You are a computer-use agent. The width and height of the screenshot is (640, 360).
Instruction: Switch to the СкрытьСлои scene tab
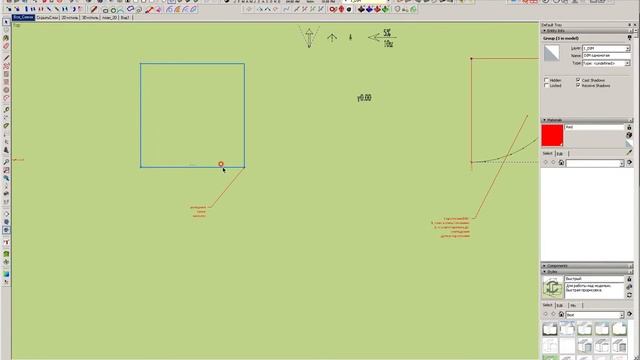pyautogui.click(x=47, y=18)
